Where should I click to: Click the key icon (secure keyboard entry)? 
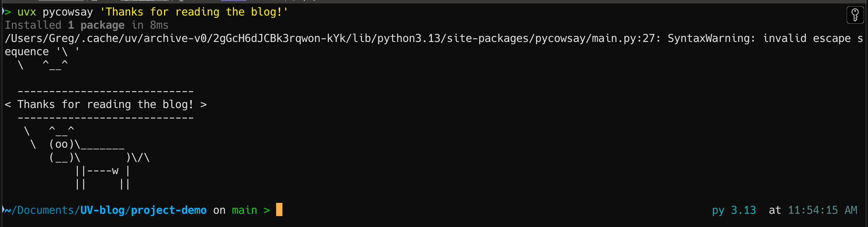[855, 15]
